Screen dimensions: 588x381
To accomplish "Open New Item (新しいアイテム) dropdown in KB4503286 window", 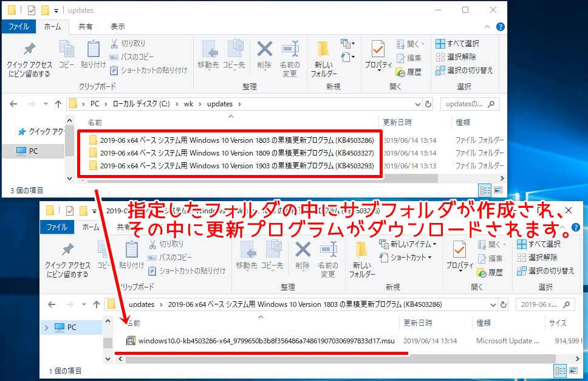I will click(x=408, y=244).
